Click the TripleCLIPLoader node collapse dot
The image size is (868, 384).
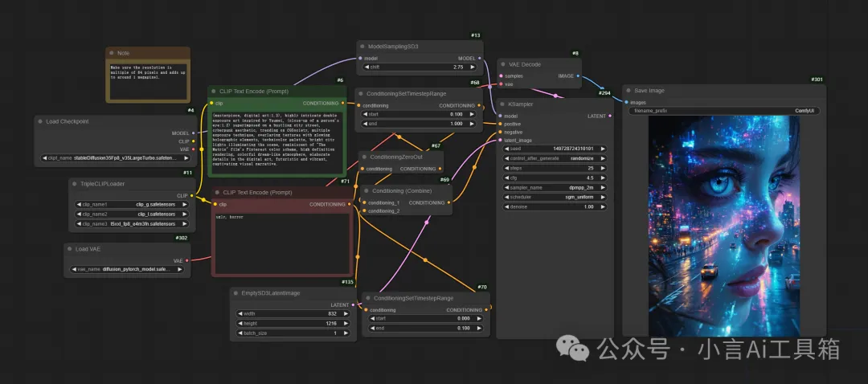pyautogui.click(x=75, y=184)
